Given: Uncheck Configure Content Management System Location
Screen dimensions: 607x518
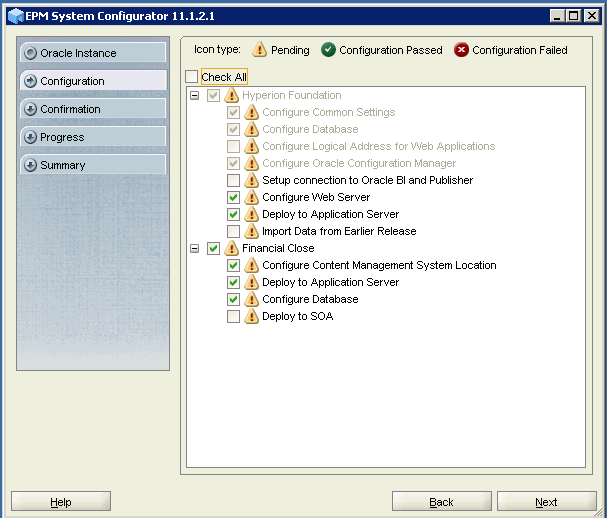Looking at the screenshot, I should 233,265.
